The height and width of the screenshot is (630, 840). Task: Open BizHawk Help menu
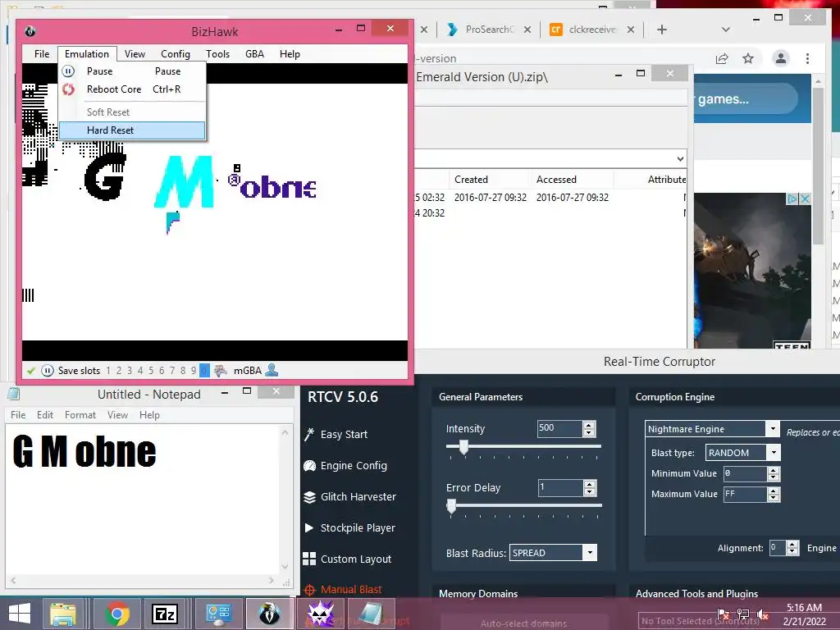click(x=290, y=54)
